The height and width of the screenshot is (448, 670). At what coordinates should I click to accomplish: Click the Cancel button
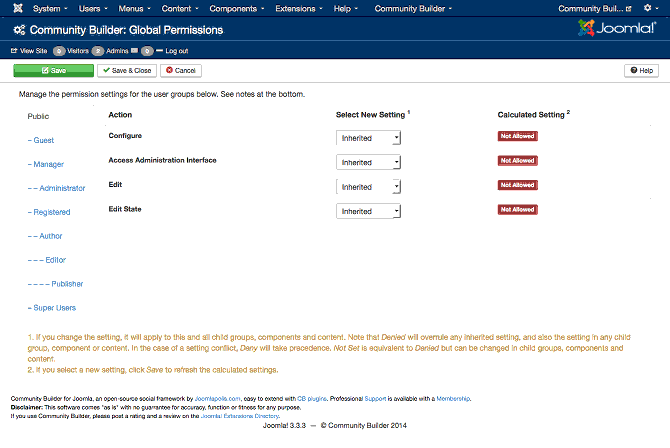[x=181, y=71]
